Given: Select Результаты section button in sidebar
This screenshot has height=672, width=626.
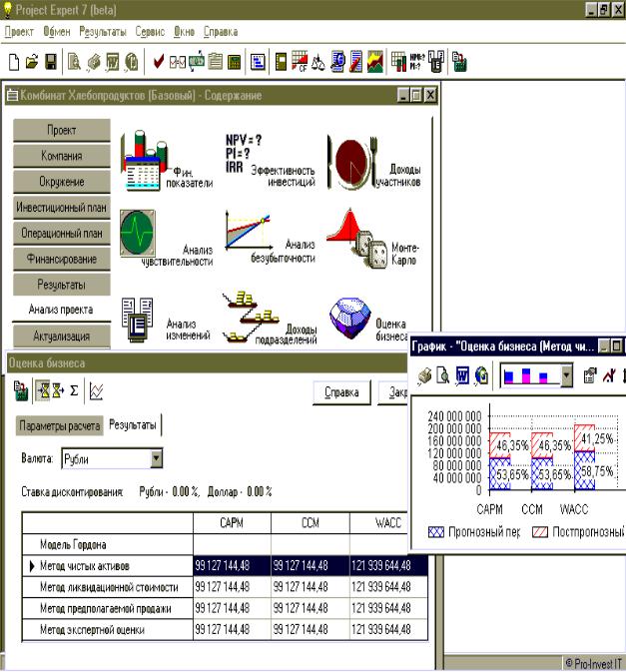Looking at the screenshot, I should pyautogui.click(x=62, y=285).
